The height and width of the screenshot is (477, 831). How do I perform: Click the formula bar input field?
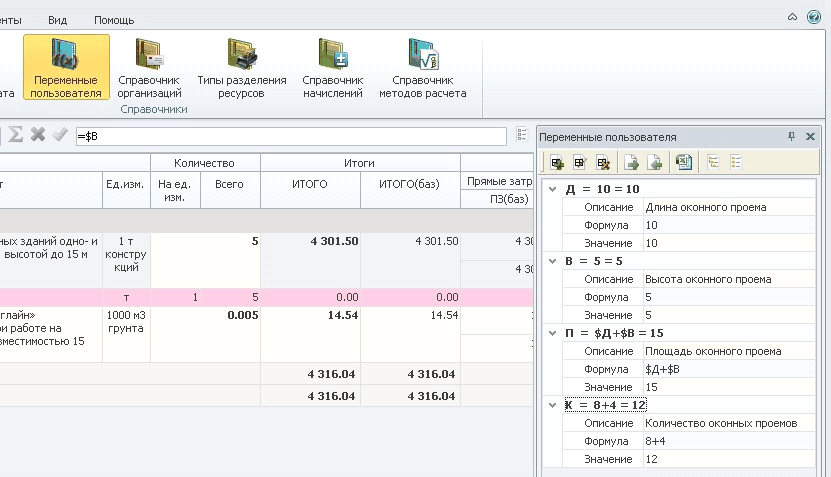point(290,136)
